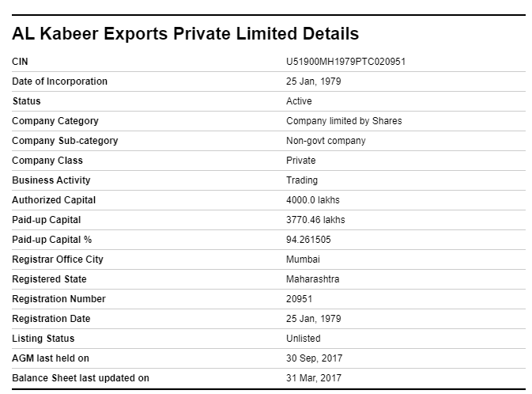This screenshot has height=394, width=532.
Task: Click the Paid-up Capital % label
Action: click(52, 240)
